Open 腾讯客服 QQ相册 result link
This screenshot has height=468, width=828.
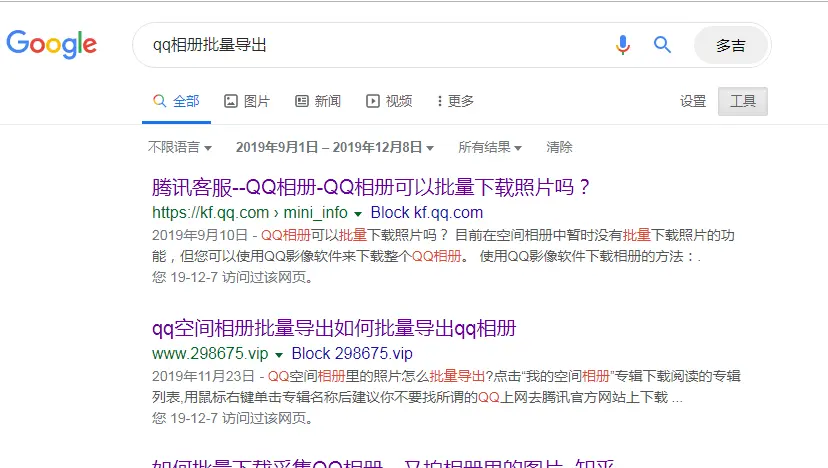[371, 188]
